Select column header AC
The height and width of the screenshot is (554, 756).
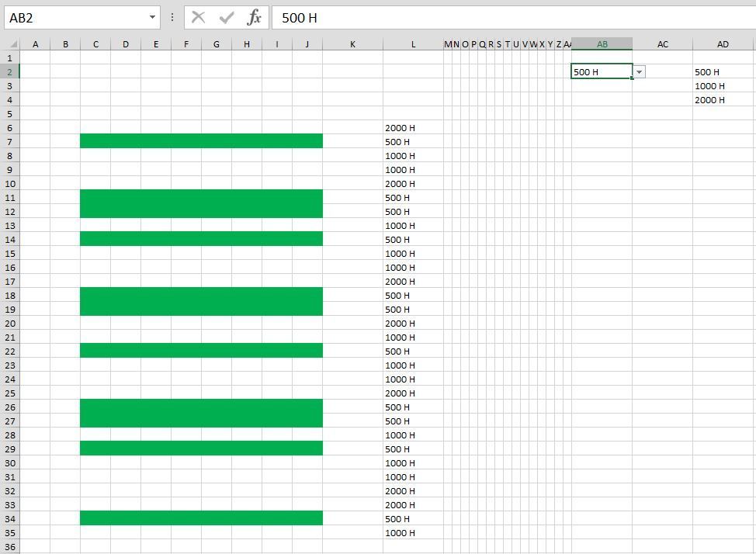[x=662, y=44]
